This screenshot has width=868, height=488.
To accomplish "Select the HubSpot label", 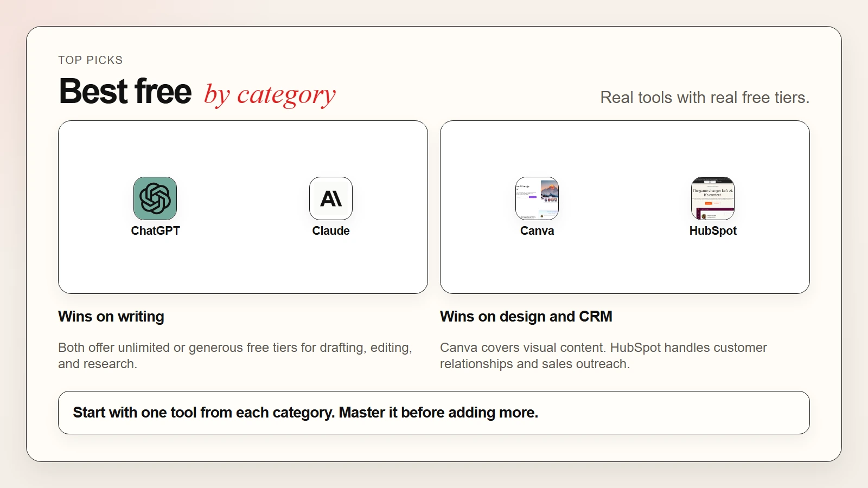I will (x=713, y=231).
